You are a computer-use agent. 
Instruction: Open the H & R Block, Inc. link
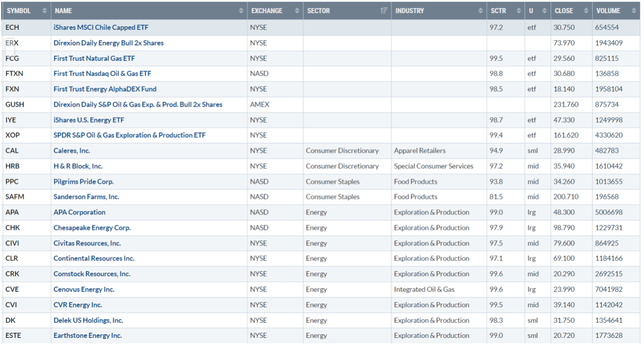pos(78,166)
